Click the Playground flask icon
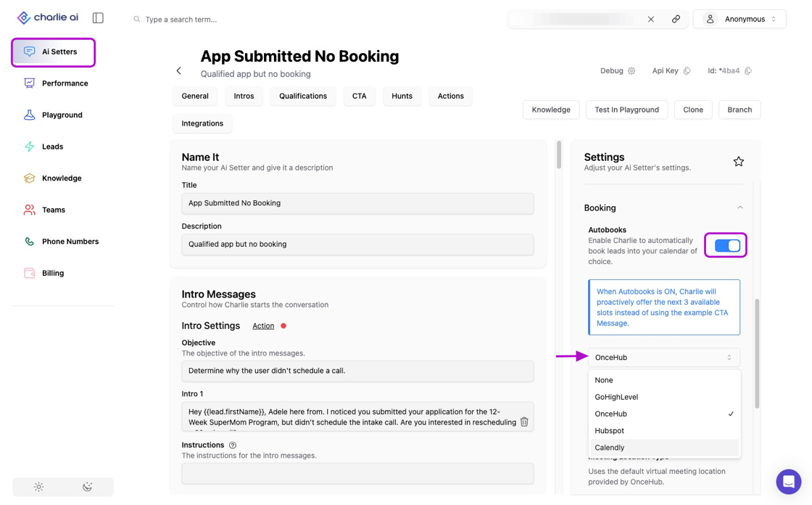 [30, 115]
